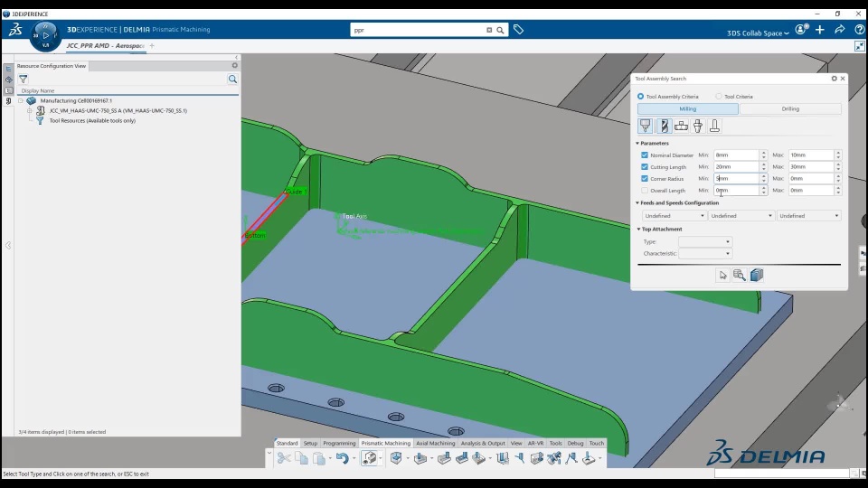Switch to Drilling tab
Screen dimensions: 868x488
pos(790,109)
